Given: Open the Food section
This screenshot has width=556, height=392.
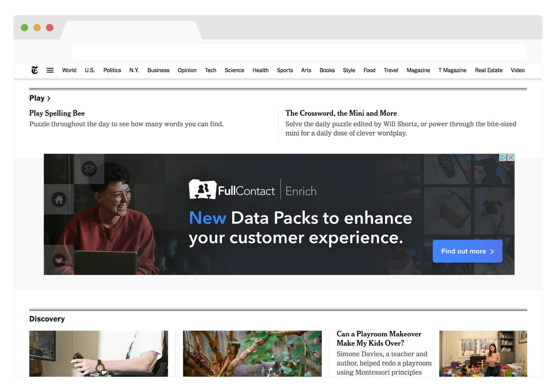Looking at the screenshot, I should [x=369, y=70].
